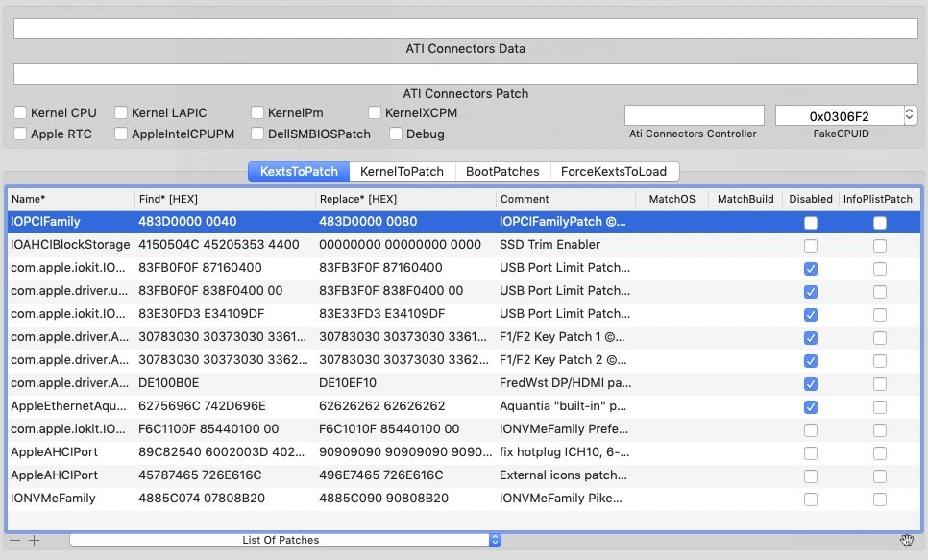The image size is (928, 560).
Task: Click the hand icon below the patch table
Action: [x=907, y=540]
